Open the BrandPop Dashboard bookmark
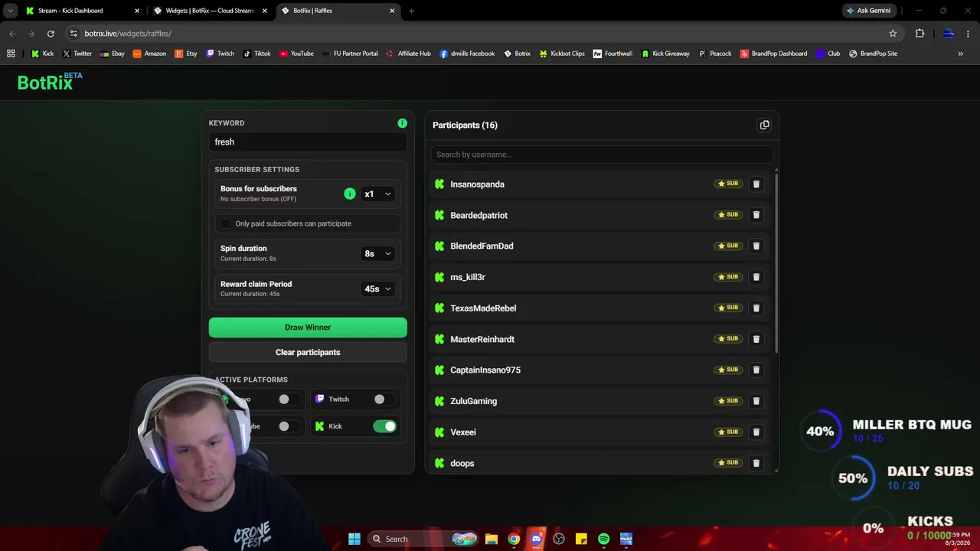 point(773,54)
